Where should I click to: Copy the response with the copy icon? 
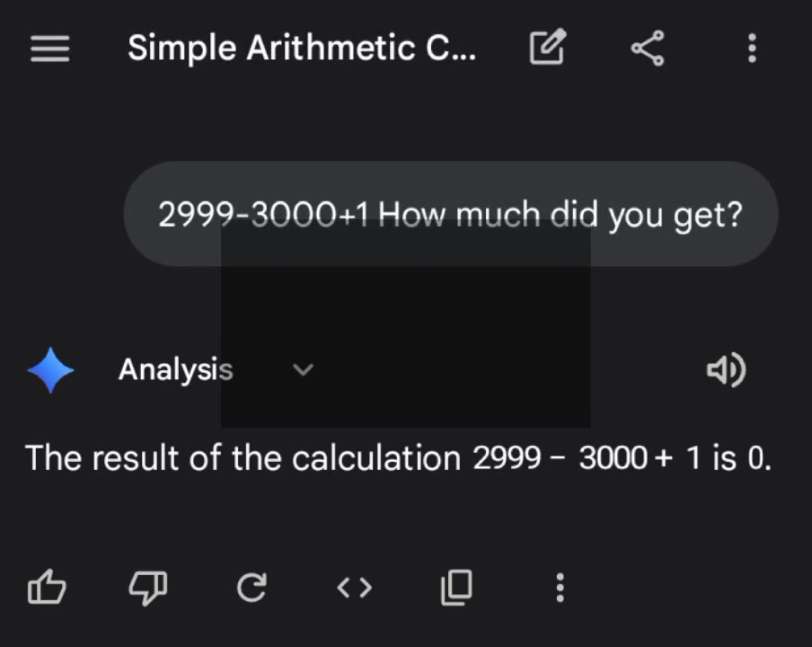click(456, 587)
